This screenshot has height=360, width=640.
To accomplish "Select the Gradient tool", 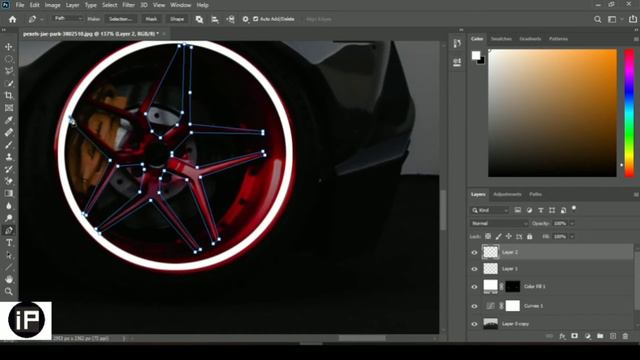I will pyautogui.click(x=9, y=193).
